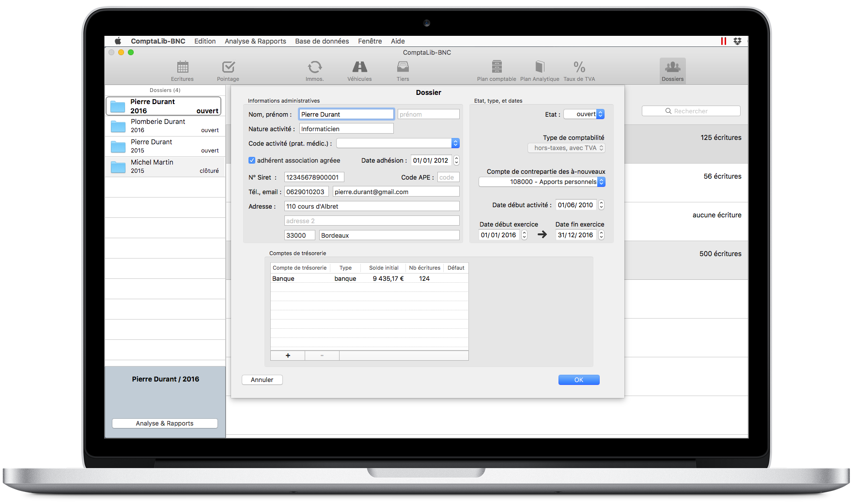Click the magnifier icon in Rechercher field
This screenshot has width=853, height=504.
668,111
